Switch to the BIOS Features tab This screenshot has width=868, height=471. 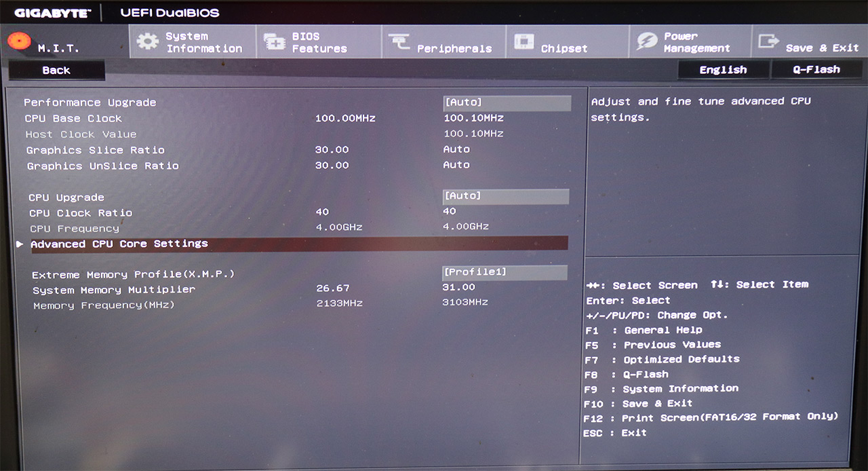pos(319,42)
